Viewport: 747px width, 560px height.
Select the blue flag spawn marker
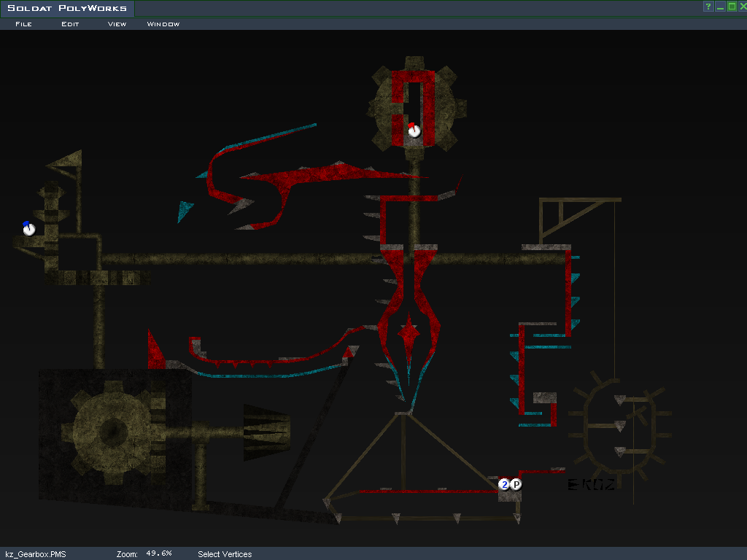(28, 229)
